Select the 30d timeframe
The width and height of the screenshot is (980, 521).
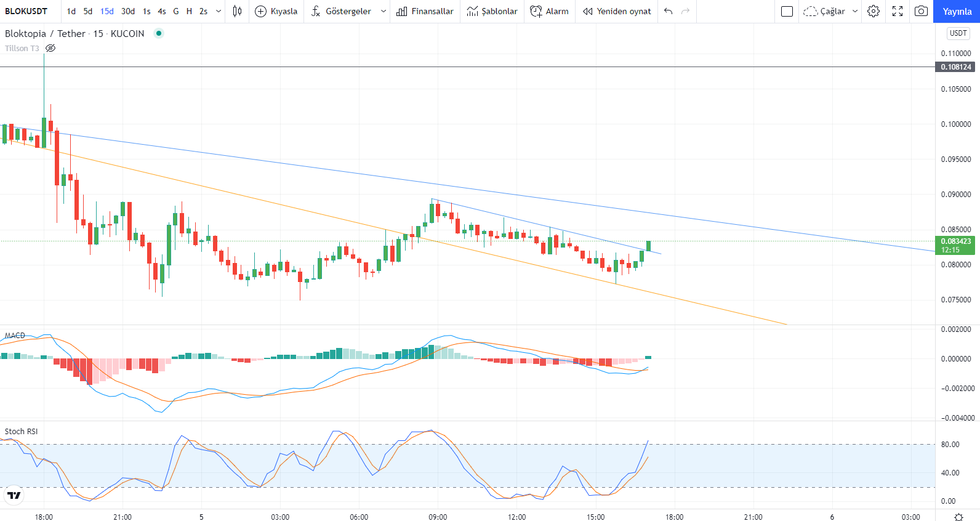click(x=128, y=11)
